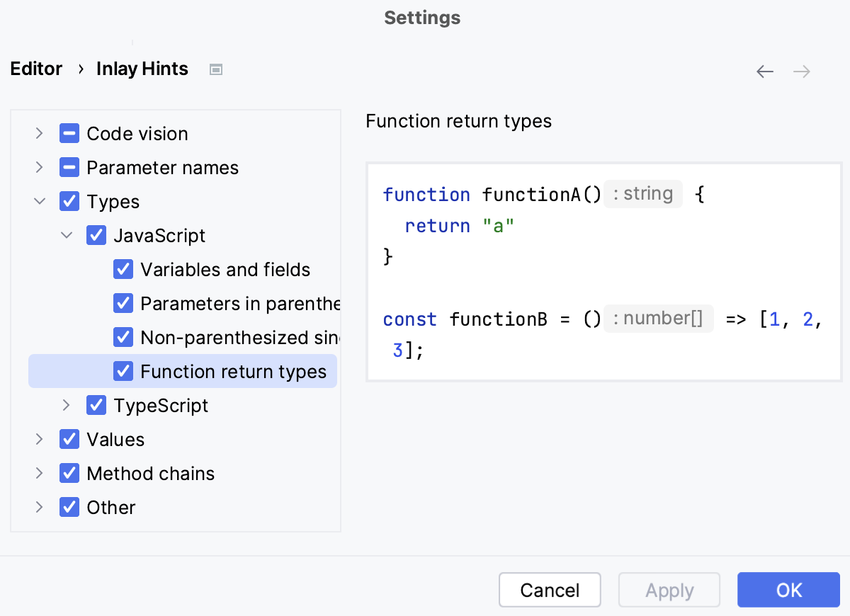The image size is (850, 616).
Task: Expand the Values node
Action: 40,439
